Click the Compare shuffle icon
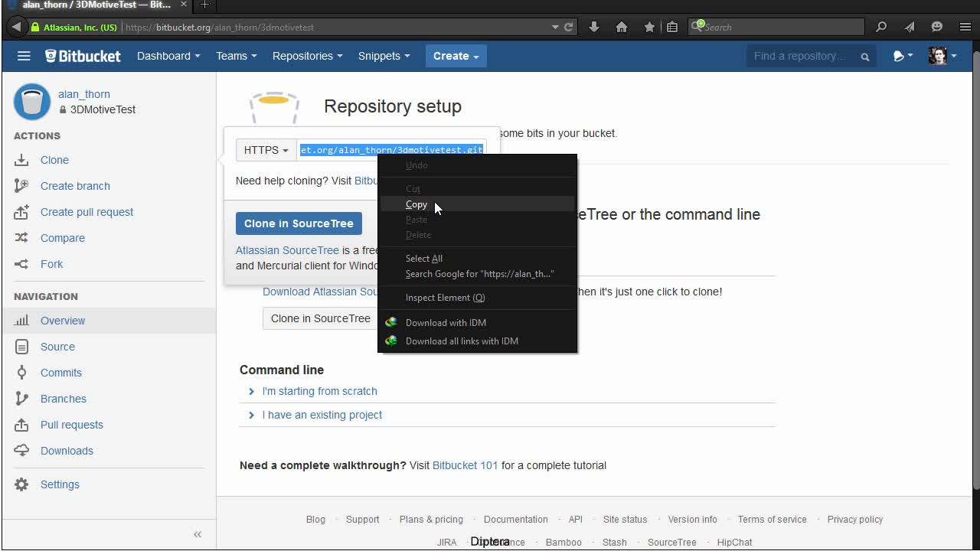 pyautogui.click(x=21, y=238)
